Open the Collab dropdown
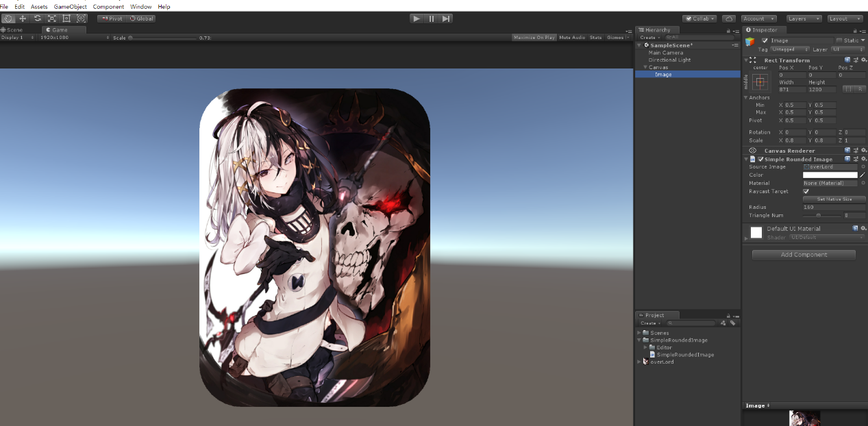This screenshot has height=426, width=868. coord(699,18)
